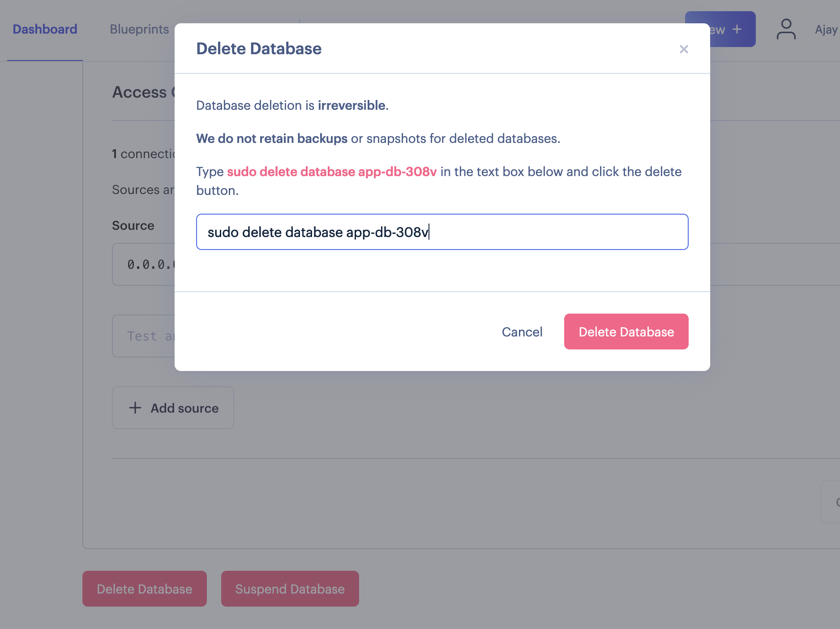Viewport: 840px width, 629px height.
Task: Click the dialog title Delete Database
Action: click(x=259, y=48)
